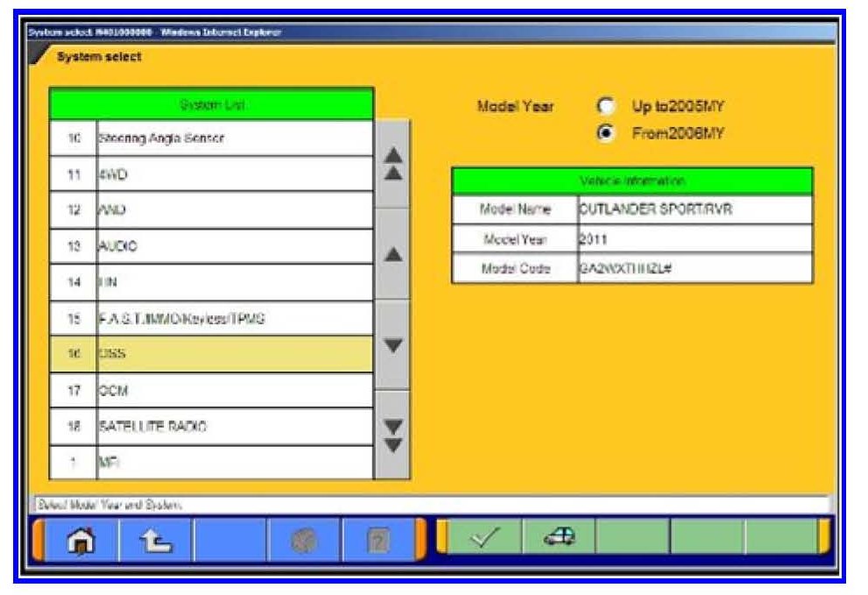Click the Model Name field OUTLANDER SPORT/RVR
Screen dimensions: 868x595
(692, 209)
